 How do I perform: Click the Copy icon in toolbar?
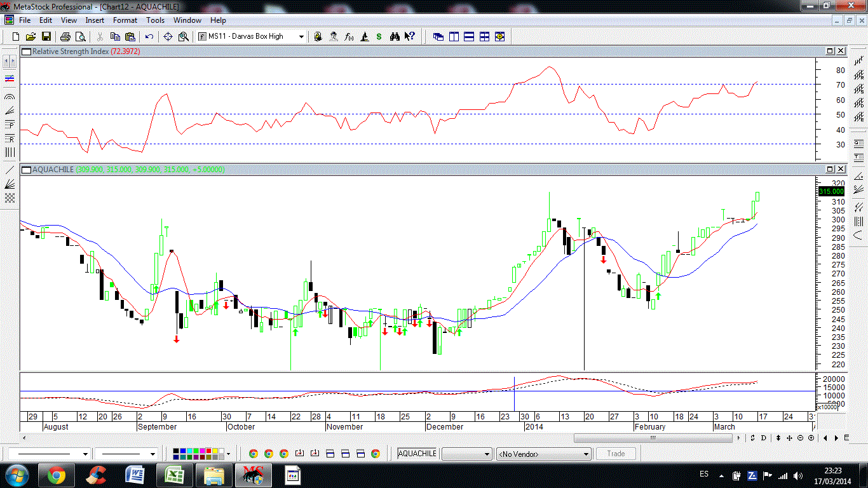pyautogui.click(x=115, y=36)
